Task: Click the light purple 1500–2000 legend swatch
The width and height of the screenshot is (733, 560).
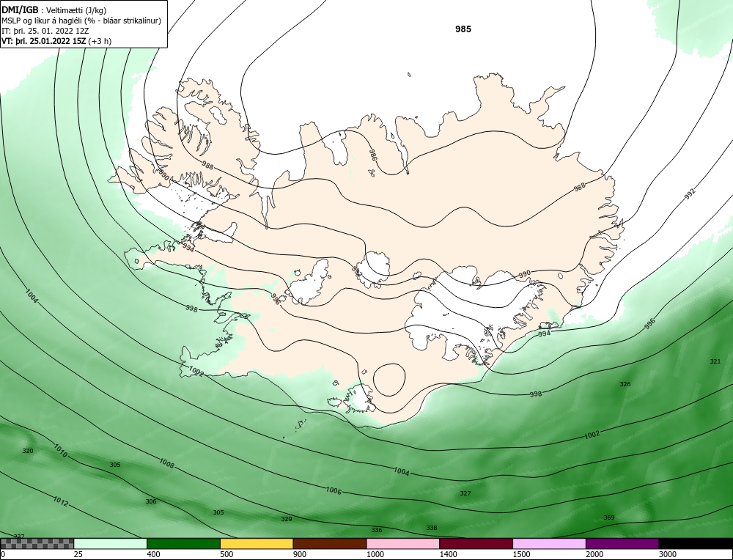Action: [x=549, y=544]
